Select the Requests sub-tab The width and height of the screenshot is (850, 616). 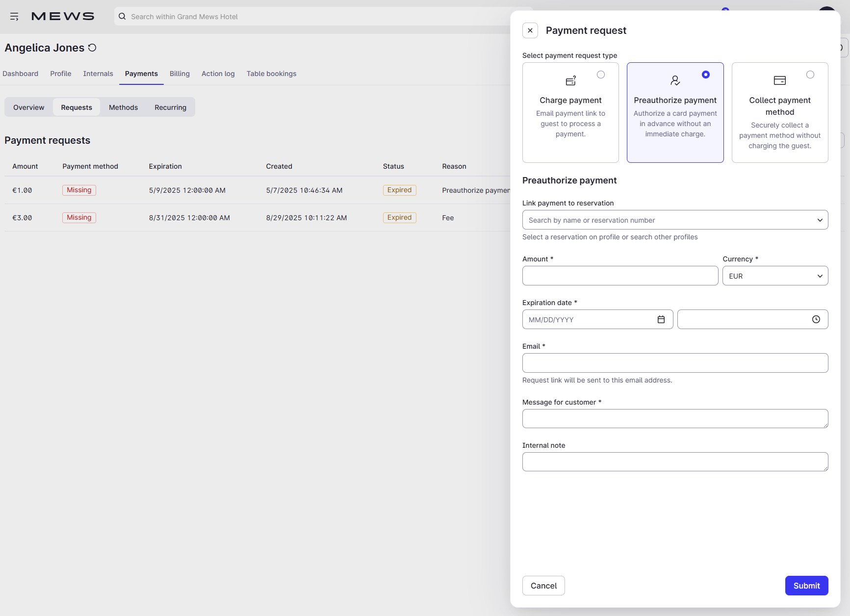click(x=77, y=107)
